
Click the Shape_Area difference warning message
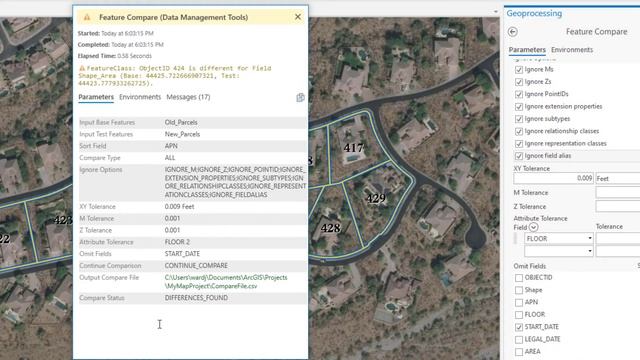pos(175,76)
